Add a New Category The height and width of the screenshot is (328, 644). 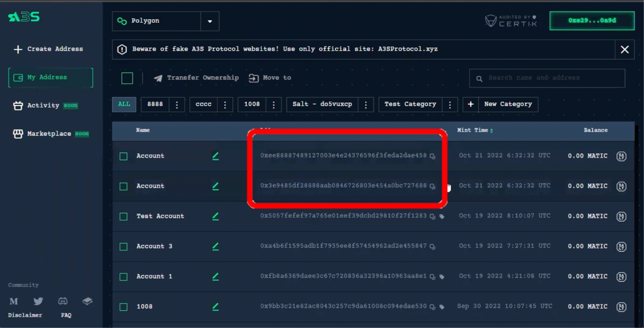pos(500,105)
